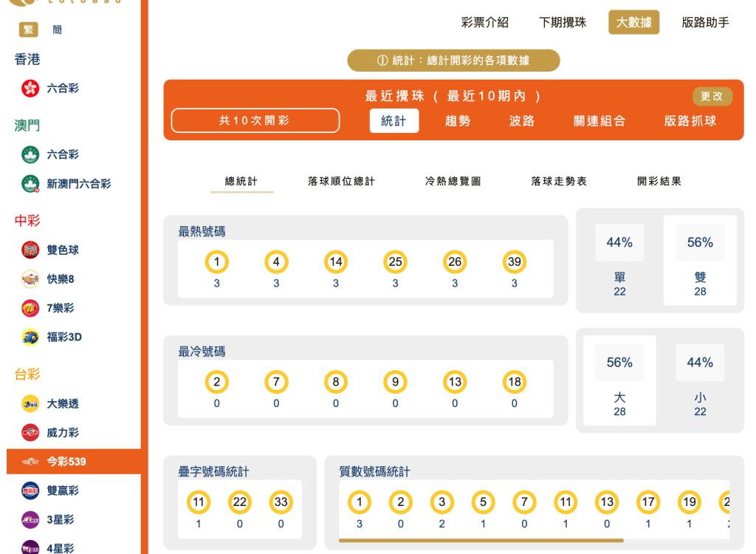
Task: Open the 澳門六合彩 lottery icon
Action: [x=28, y=154]
